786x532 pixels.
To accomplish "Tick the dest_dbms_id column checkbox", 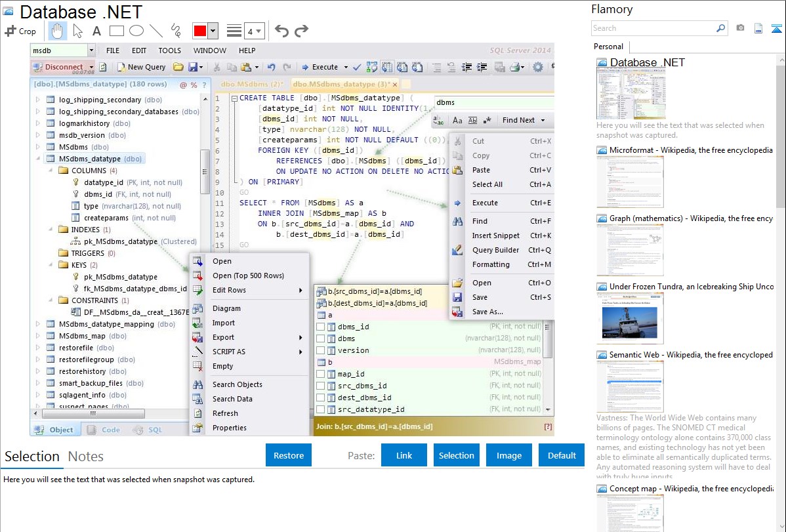I will 320,398.
